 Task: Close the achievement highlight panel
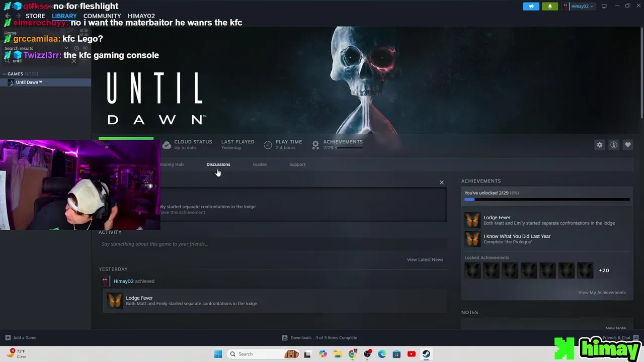(442, 182)
